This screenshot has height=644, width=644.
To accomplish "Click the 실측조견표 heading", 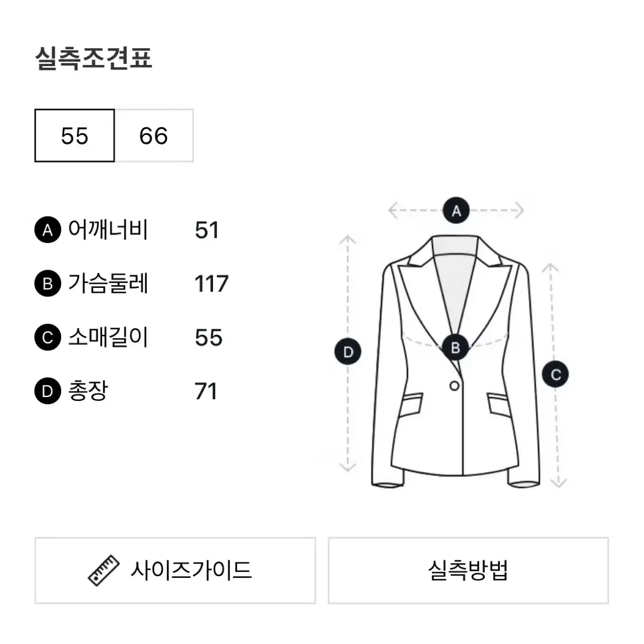I will [x=93, y=58].
